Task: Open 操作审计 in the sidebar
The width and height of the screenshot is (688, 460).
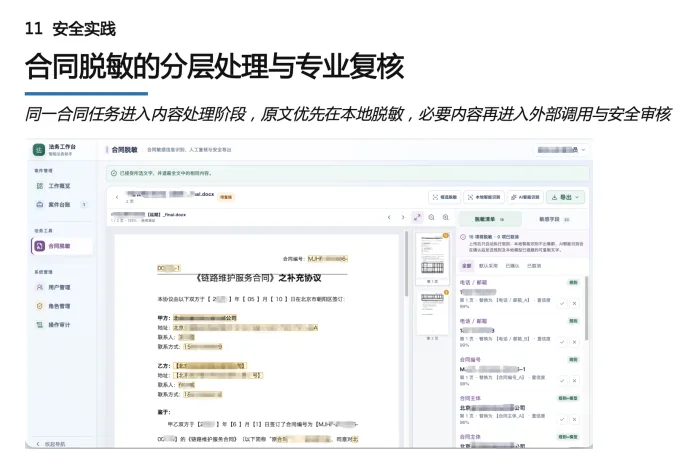Action: (59, 325)
